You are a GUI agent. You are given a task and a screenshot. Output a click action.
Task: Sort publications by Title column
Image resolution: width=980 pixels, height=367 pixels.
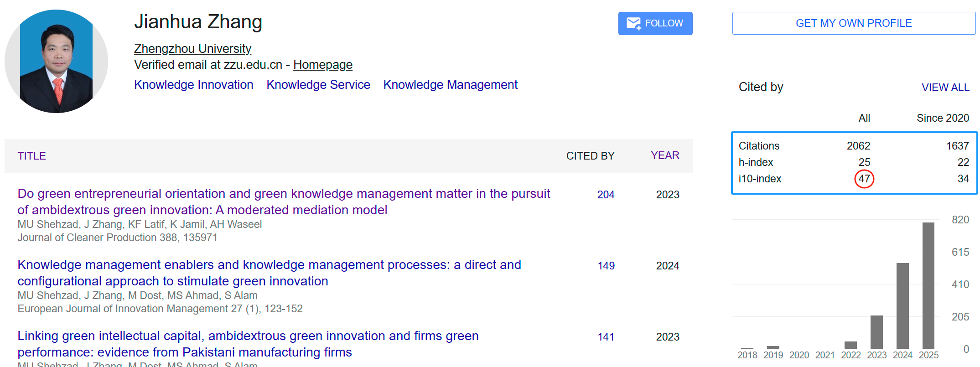pyautogui.click(x=31, y=156)
